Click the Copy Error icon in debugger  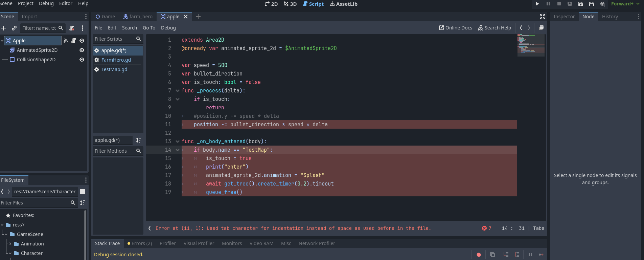[492, 255]
